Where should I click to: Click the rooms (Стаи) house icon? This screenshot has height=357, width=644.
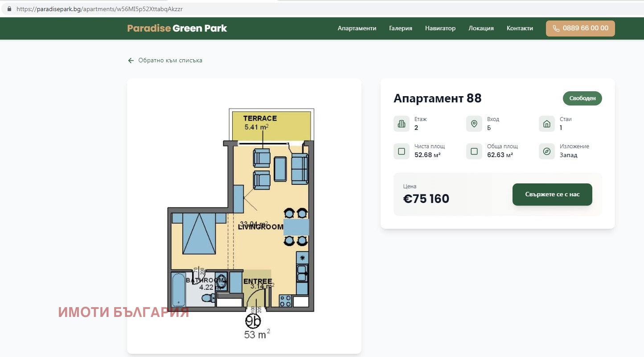(546, 124)
